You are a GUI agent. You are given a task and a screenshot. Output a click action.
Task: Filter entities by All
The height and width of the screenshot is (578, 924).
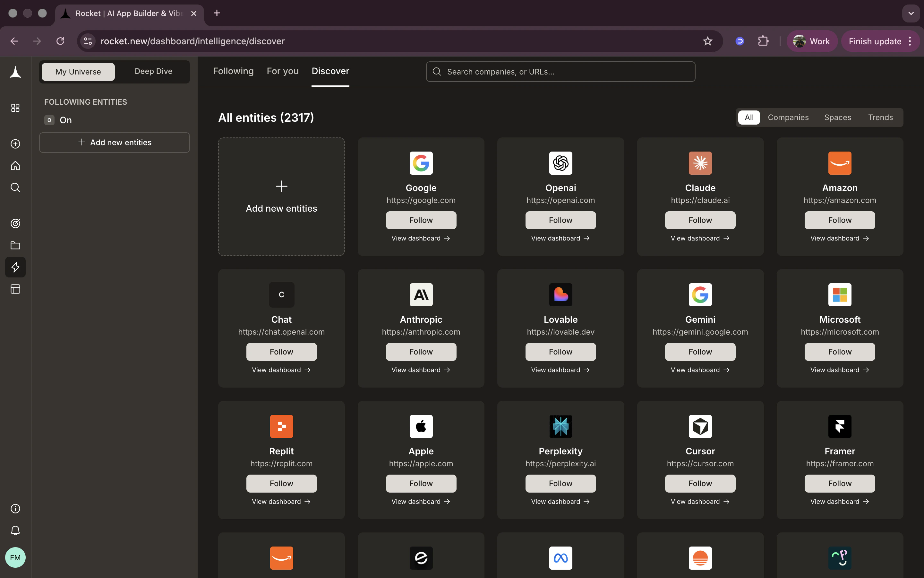[x=749, y=117]
